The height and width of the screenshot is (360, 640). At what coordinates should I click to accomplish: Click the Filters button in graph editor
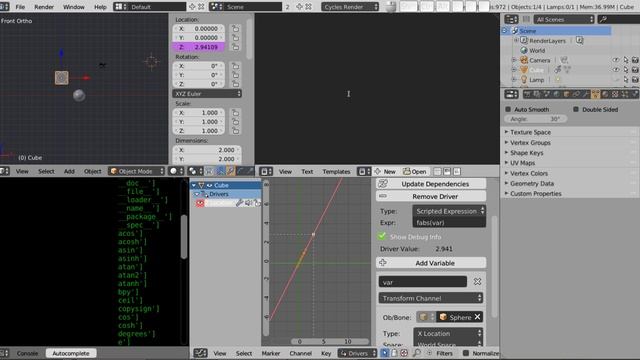(x=444, y=353)
